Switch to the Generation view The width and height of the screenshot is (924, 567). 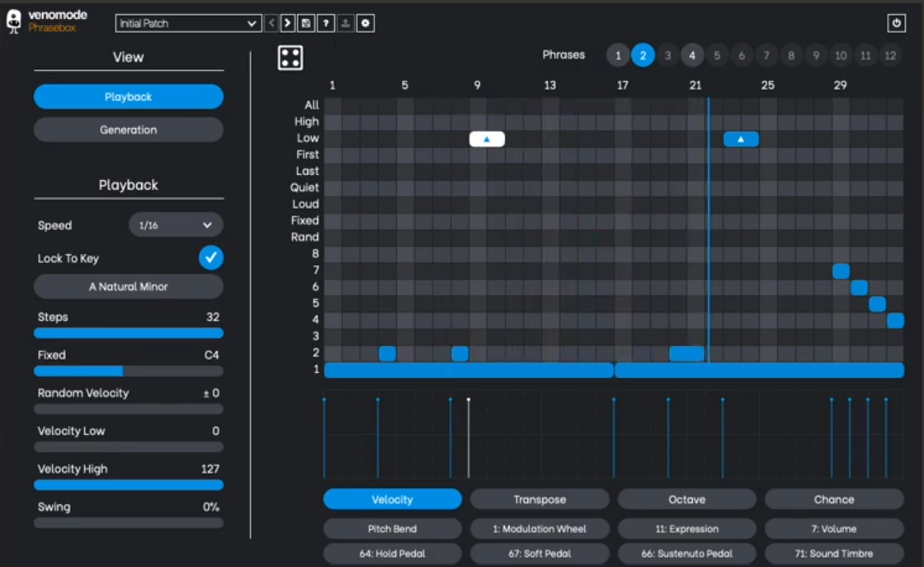[x=129, y=130]
